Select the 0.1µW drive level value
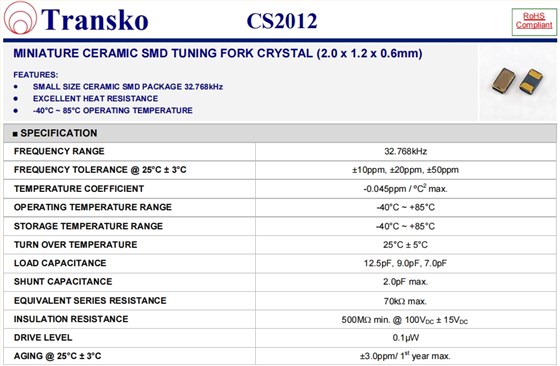This screenshot has height=366, width=560. coord(406,338)
